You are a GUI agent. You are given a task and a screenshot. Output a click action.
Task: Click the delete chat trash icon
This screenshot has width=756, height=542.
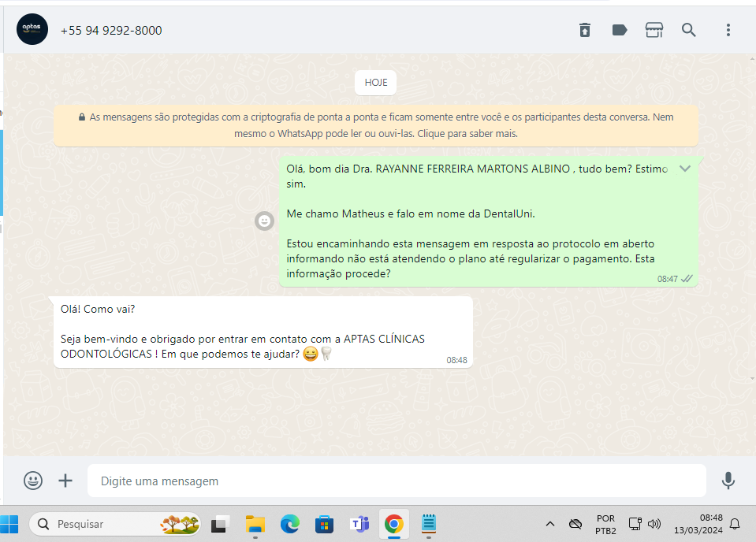585,30
